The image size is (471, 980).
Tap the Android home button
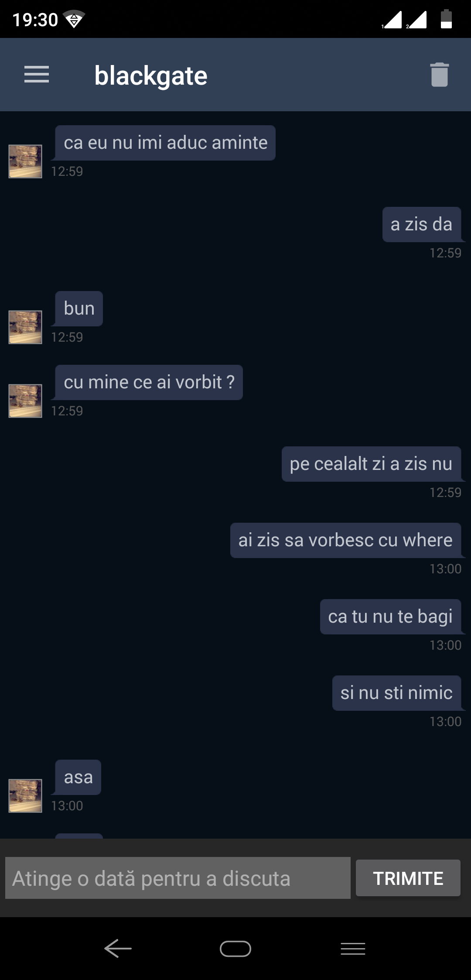(235, 949)
